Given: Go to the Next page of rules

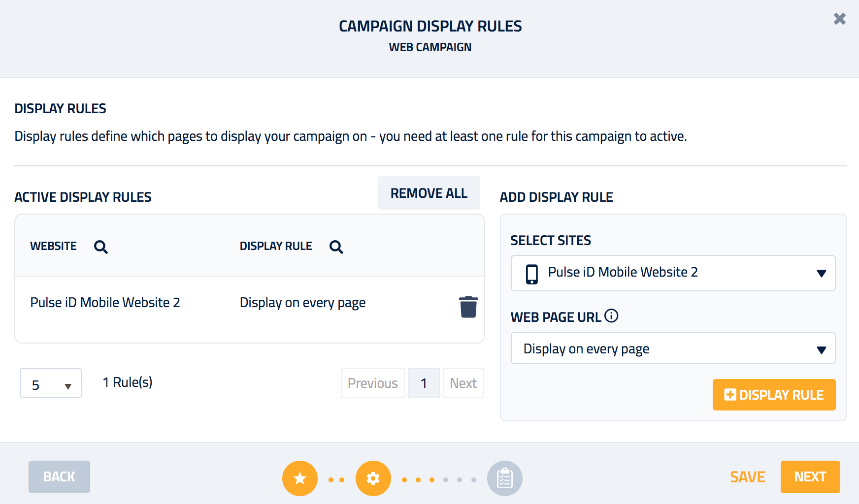Looking at the screenshot, I should [x=463, y=383].
